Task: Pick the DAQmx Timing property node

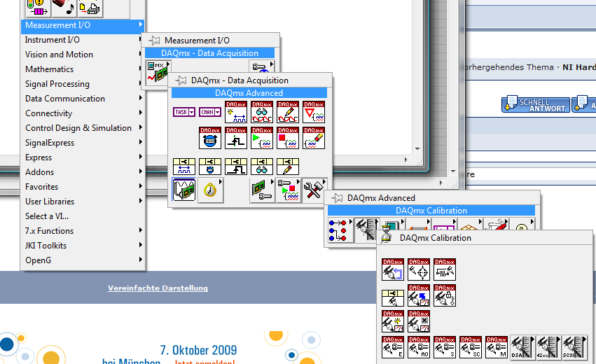Action: pos(210,167)
